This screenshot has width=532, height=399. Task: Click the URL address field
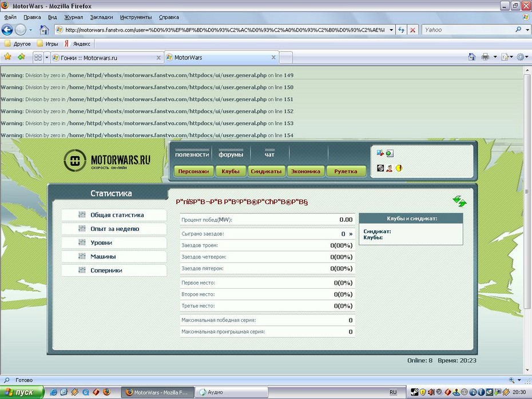click(225, 30)
